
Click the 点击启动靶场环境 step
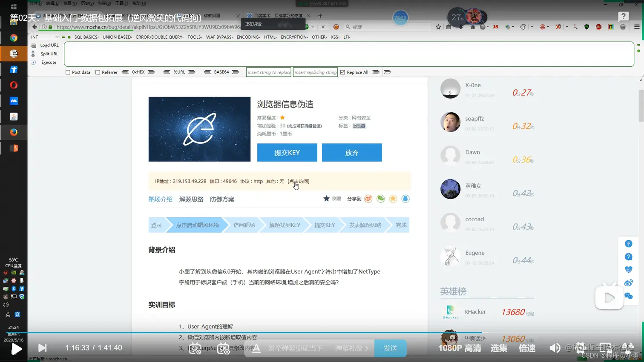(197, 225)
